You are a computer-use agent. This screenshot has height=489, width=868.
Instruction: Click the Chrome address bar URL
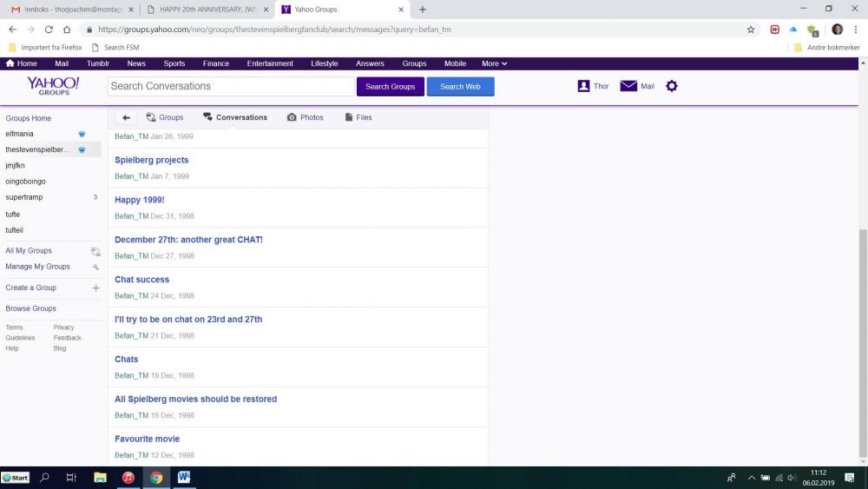[x=274, y=30]
